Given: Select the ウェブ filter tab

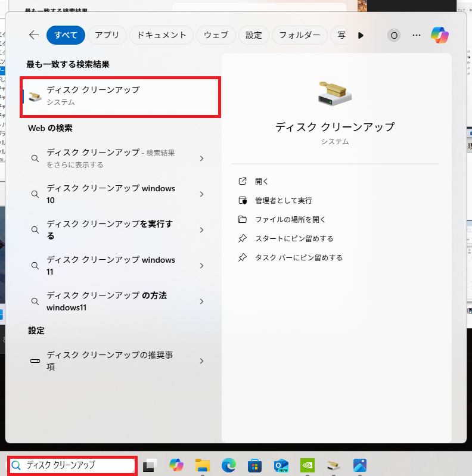Looking at the screenshot, I should point(216,35).
